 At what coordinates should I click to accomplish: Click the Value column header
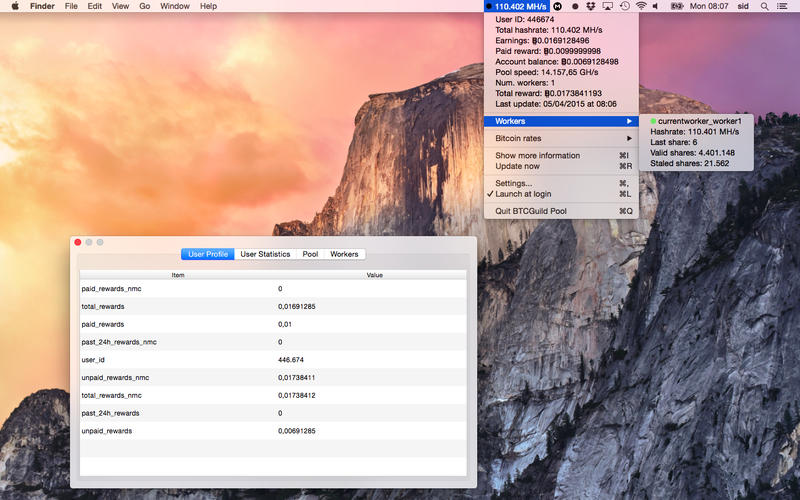374,274
